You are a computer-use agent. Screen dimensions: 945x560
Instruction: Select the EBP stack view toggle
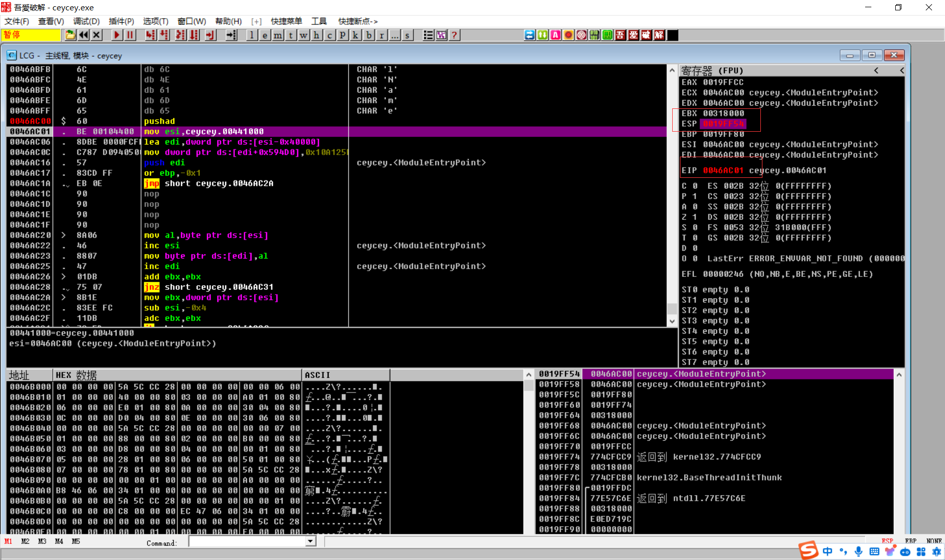911,541
